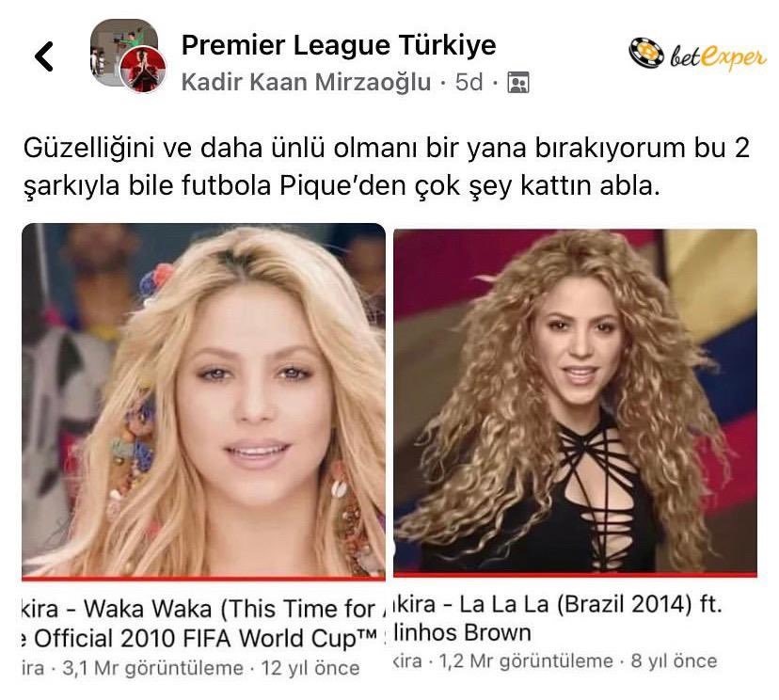779x700 pixels.
Task: Click the 1,2 Mr görüntüleme view count
Action: click(x=526, y=661)
